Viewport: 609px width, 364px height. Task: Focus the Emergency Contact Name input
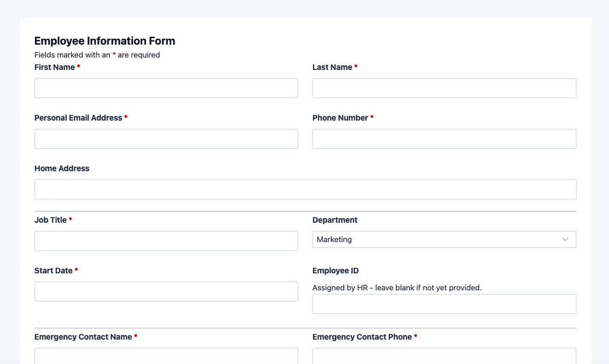pyautogui.click(x=166, y=356)
